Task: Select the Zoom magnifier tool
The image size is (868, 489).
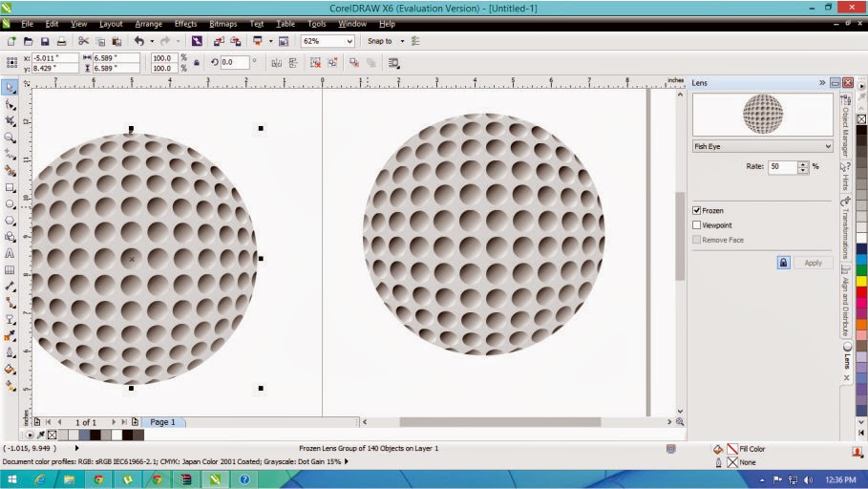Action: tap(10, 138)
